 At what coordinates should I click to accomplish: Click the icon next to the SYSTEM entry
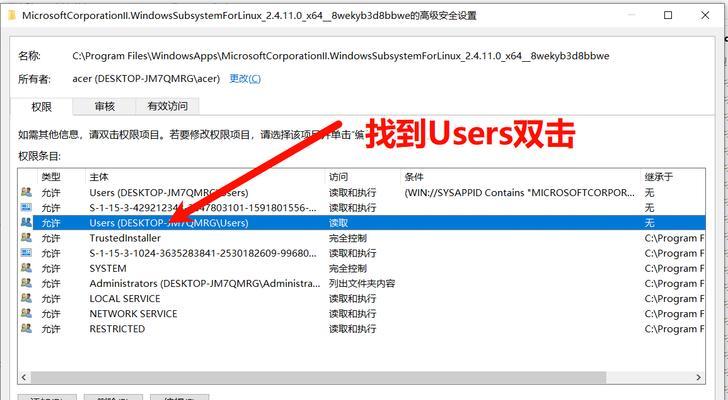coord(26,268)
